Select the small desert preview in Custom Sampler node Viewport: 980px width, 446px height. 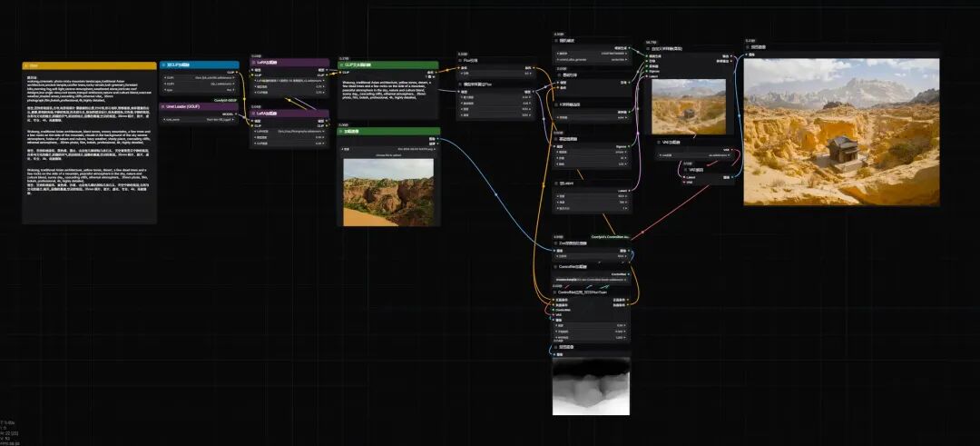pos(688,106)
